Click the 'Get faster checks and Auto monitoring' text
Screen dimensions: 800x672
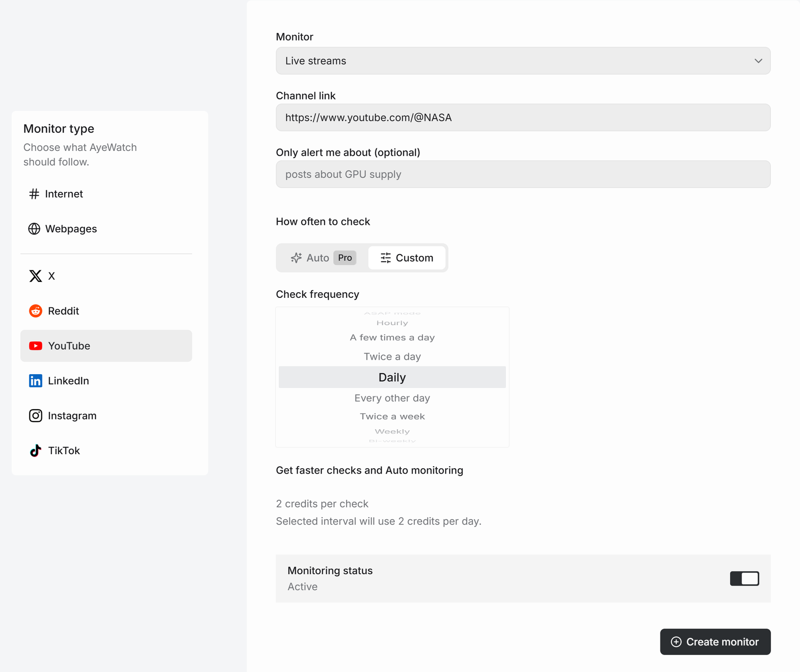click(x=369, y=470)
